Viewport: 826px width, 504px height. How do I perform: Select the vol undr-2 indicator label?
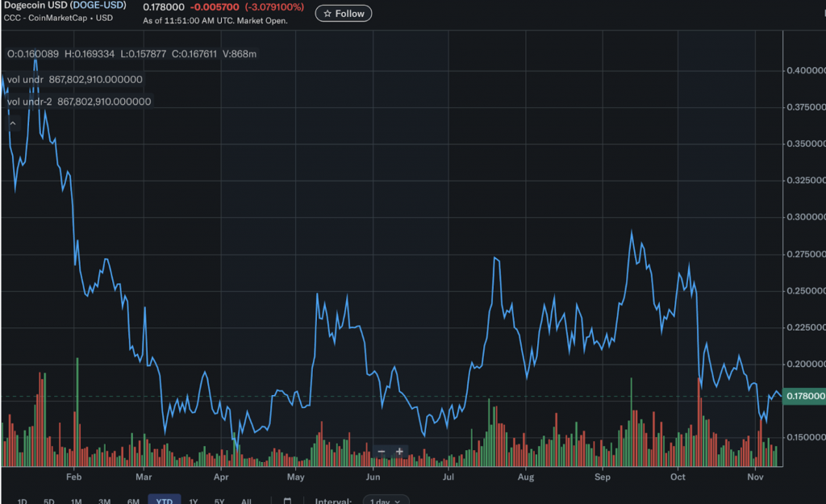coord(29,102)
